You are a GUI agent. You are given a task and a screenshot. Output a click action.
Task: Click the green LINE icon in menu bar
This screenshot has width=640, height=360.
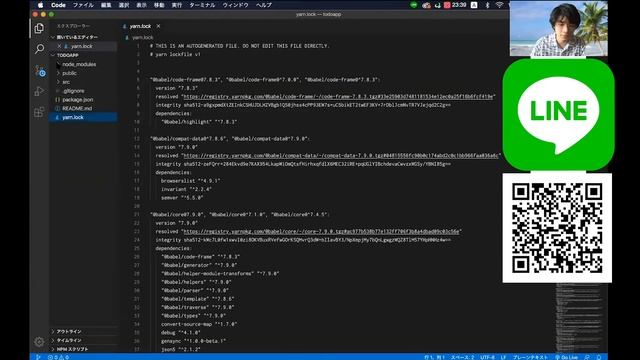pos(413,5)
